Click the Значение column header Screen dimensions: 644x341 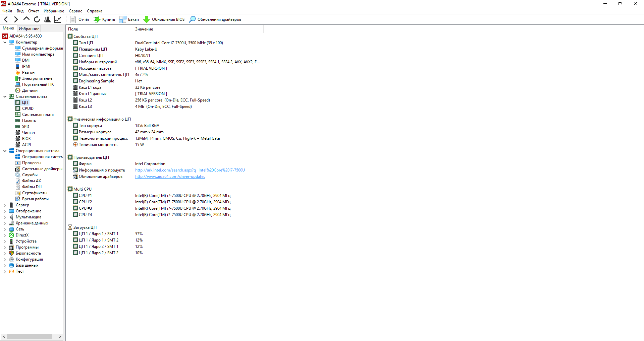pos(198,29)
